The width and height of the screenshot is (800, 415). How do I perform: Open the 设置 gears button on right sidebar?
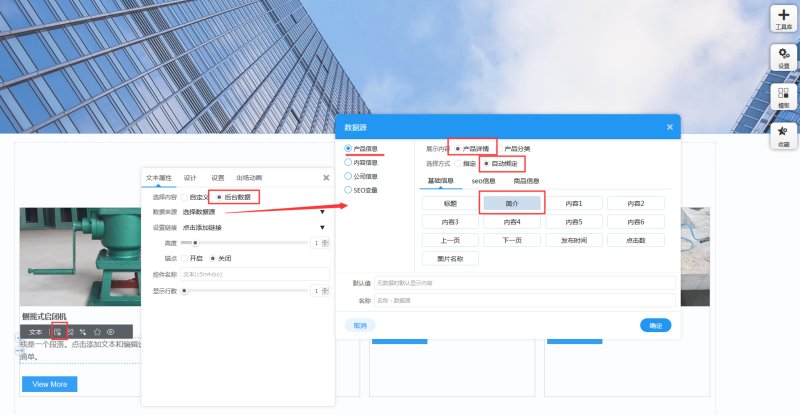click(784, 58)
